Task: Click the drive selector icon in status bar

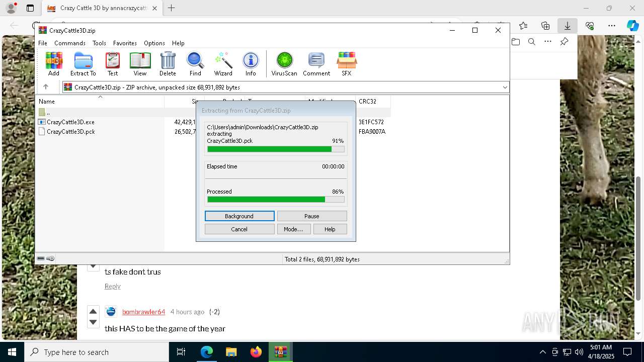Action: coord(41,258)
